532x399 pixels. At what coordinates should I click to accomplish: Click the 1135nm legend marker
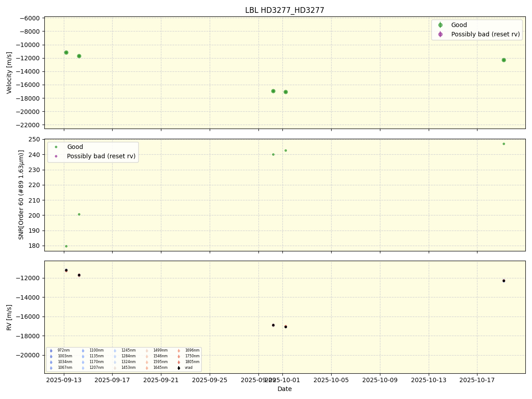(83, 356)
